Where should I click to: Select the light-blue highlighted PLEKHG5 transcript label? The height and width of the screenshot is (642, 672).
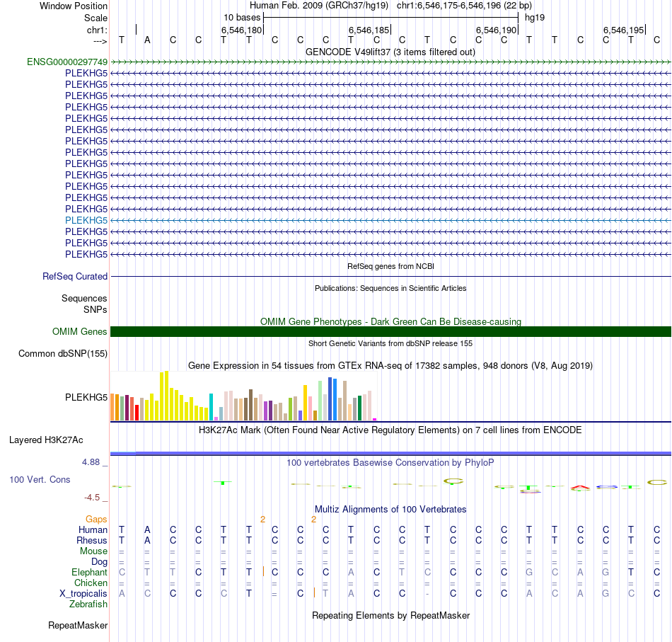click(x=86, y=220)
